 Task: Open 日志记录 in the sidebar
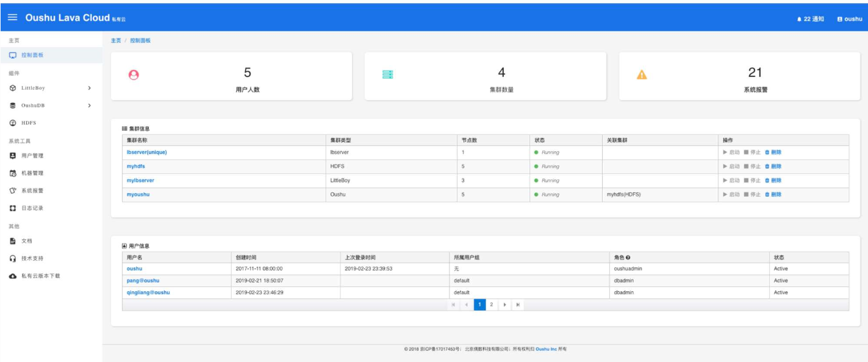click(32, 208)
